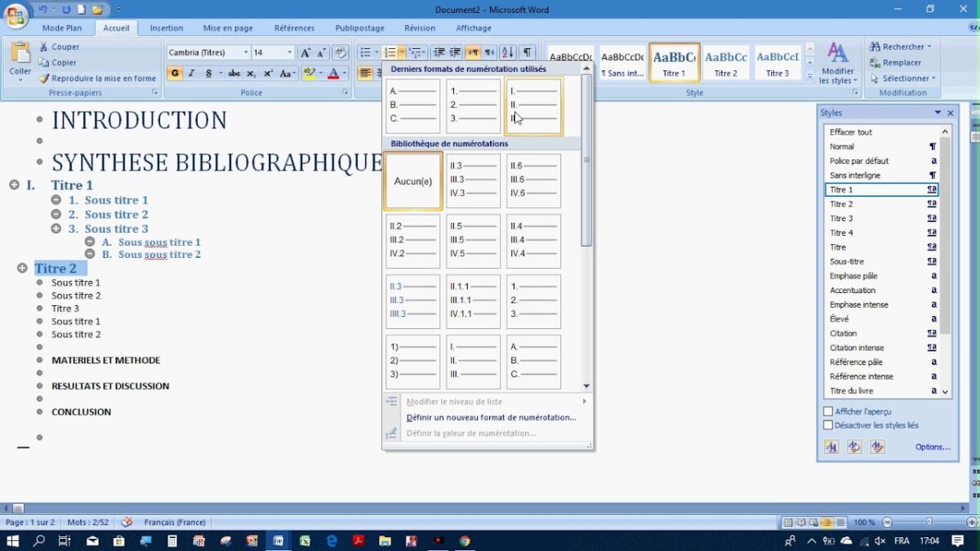Open the font size 14 dropdown
Screen dimensions: 980x551
(289, 52)
